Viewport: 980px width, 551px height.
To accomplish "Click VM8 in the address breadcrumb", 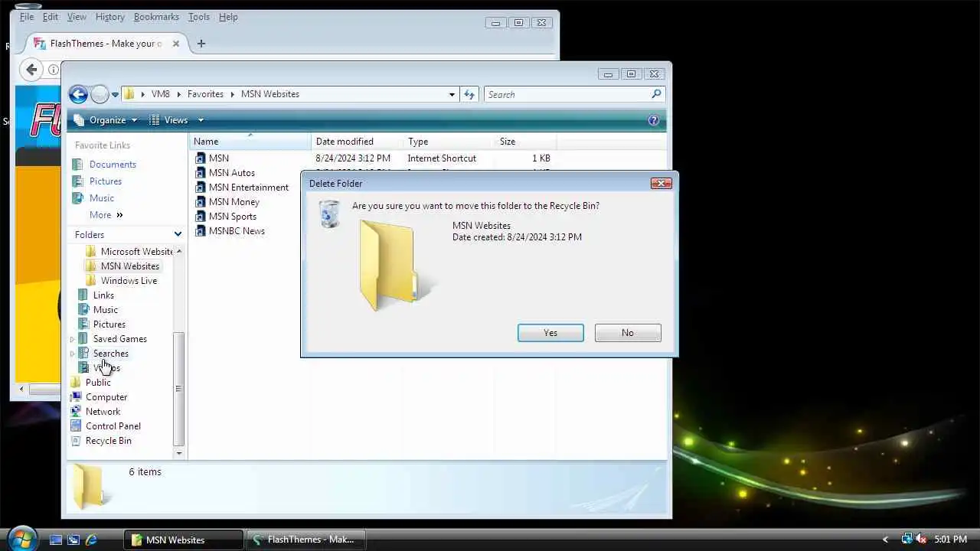I will pyautogui.click(x=160, y=94).
